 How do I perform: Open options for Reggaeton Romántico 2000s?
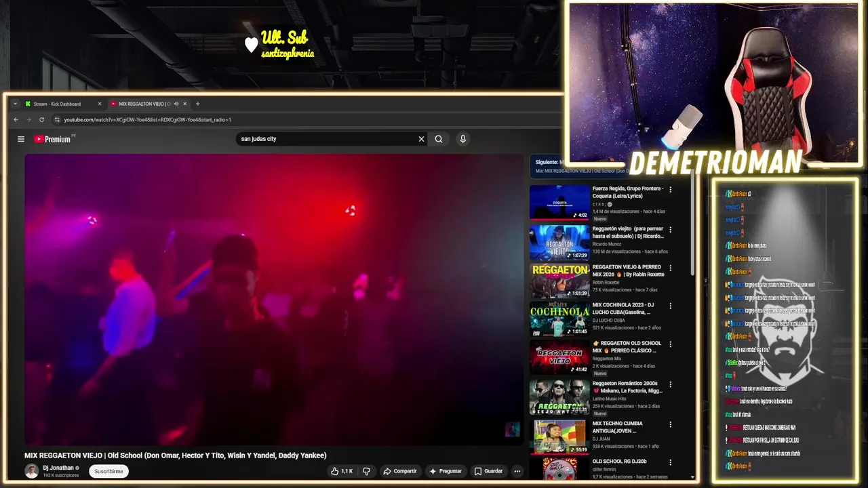coord(671,384)
